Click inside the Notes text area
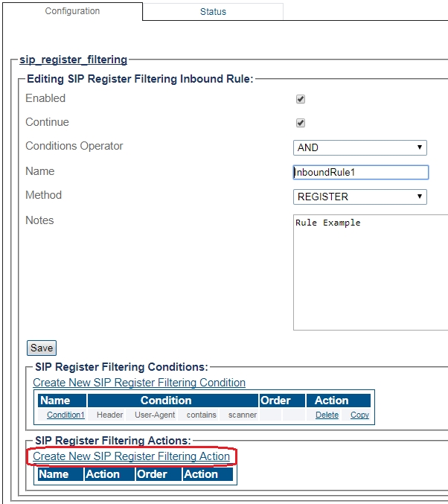 371,272
